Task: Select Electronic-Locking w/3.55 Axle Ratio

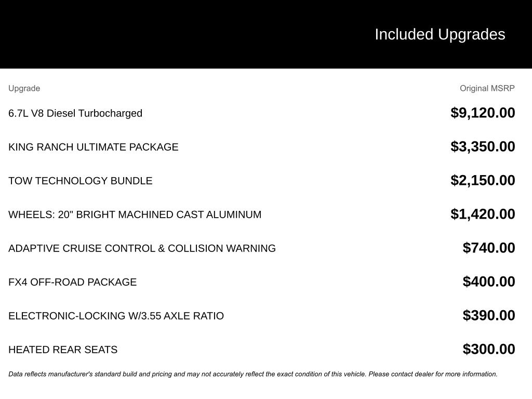Action: pyautogui.click(x=116, y=316)
